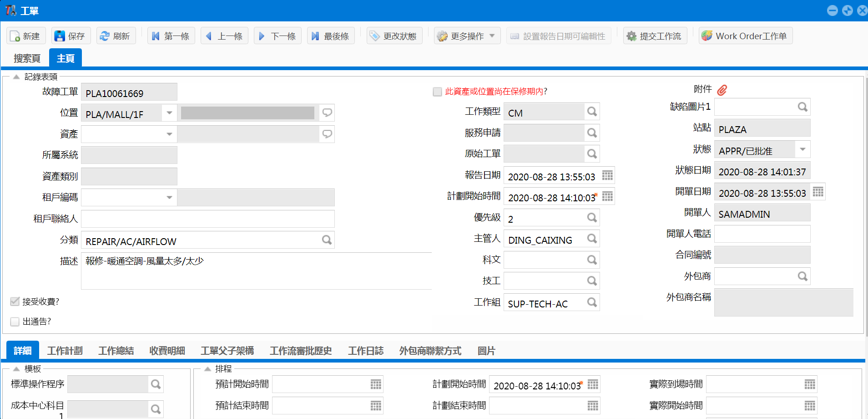
Task: Open the 預計結束時間 calendar icon
Action: [x=376, y=406]
